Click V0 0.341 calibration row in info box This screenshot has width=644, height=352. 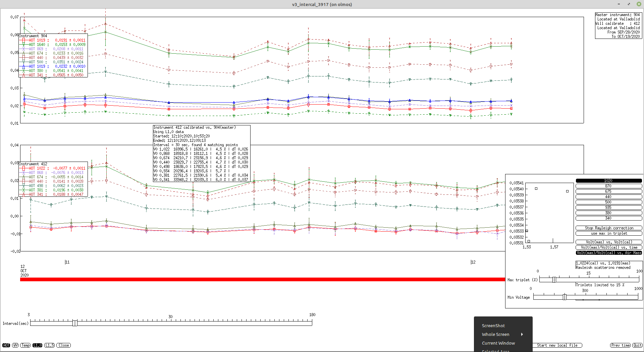coord(201,180)
